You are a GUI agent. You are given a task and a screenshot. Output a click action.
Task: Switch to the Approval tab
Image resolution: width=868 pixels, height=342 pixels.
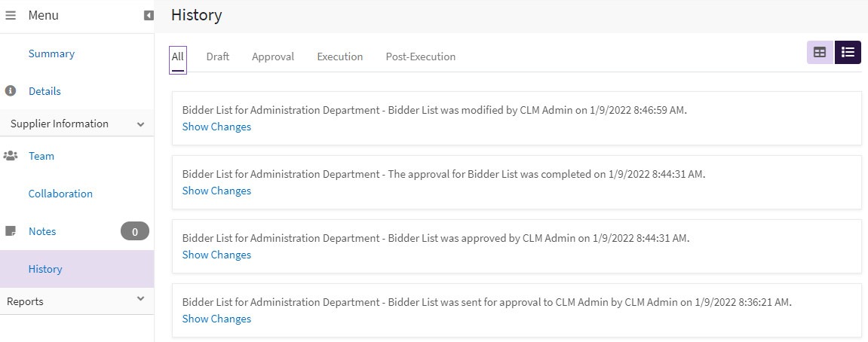click(x=273, y=57)
